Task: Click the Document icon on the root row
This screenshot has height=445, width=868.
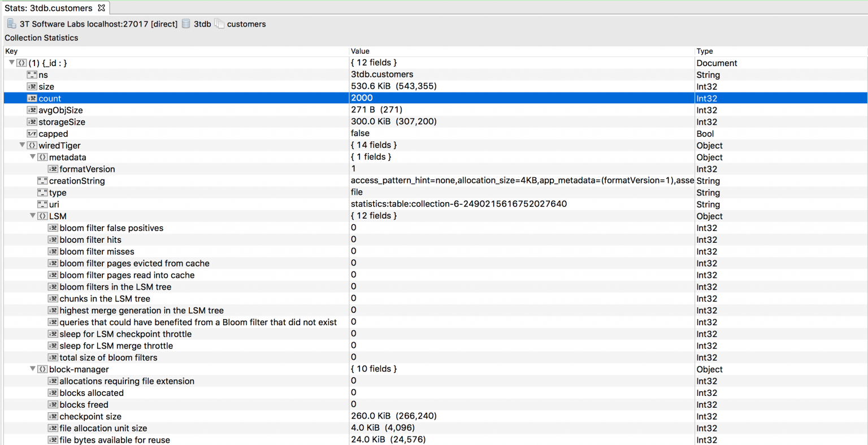Action: pos(20,63)
